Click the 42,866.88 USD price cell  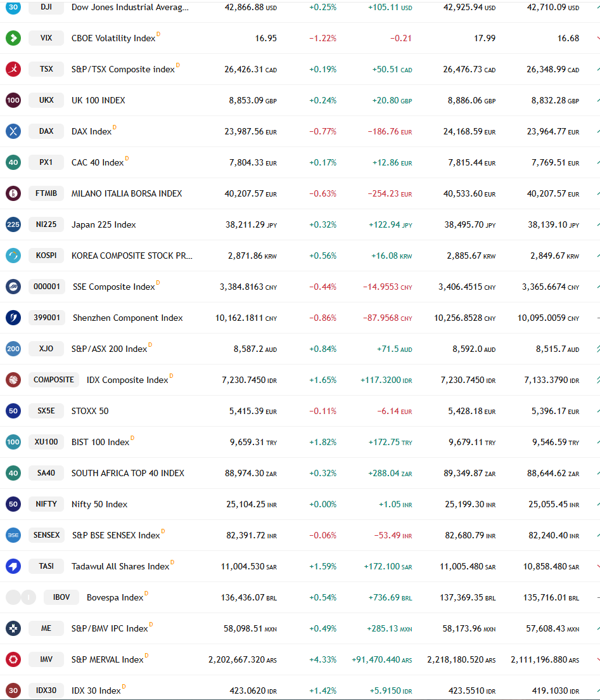(251, 8)
